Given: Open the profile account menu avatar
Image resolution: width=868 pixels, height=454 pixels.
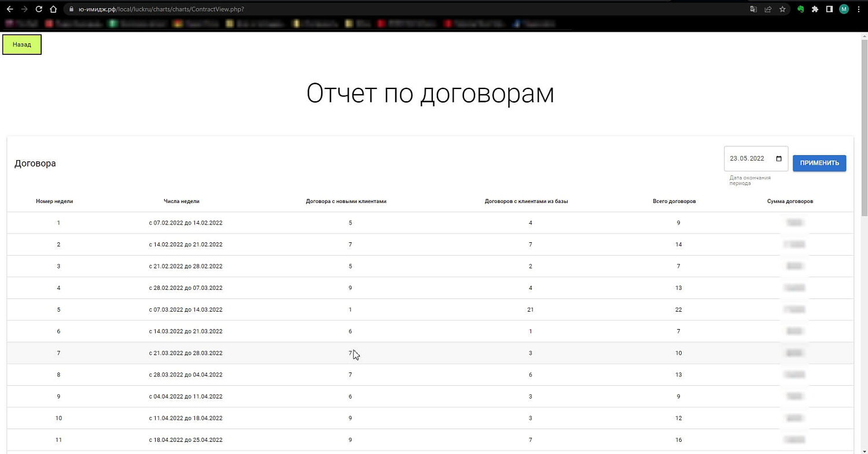Looking at the screenshot, I should click(x=844, y=9).
